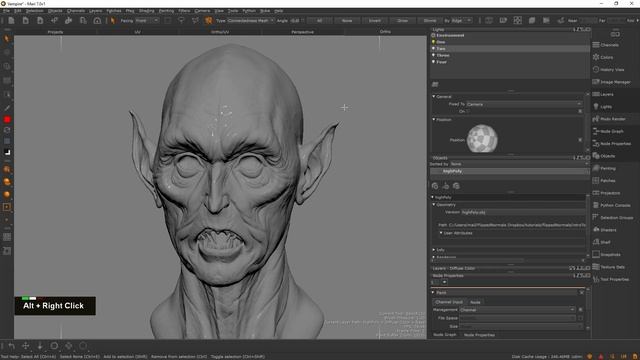Screen dimensions: 640x360
Task: Switch to the Perspective viewport tab
Action: [x=302, y=31]
